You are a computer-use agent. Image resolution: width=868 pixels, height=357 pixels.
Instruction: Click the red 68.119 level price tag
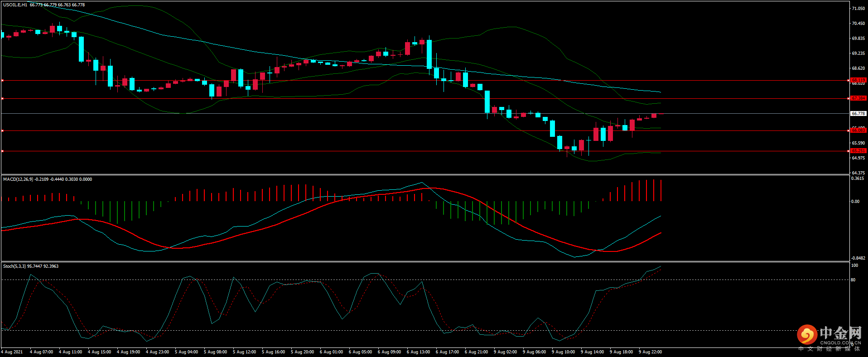point(858,80)
